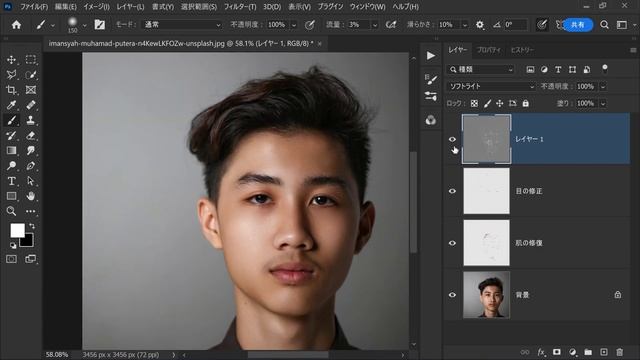
Task: Click the search magnifier in options bar
Action: click(x=604, y=25)
